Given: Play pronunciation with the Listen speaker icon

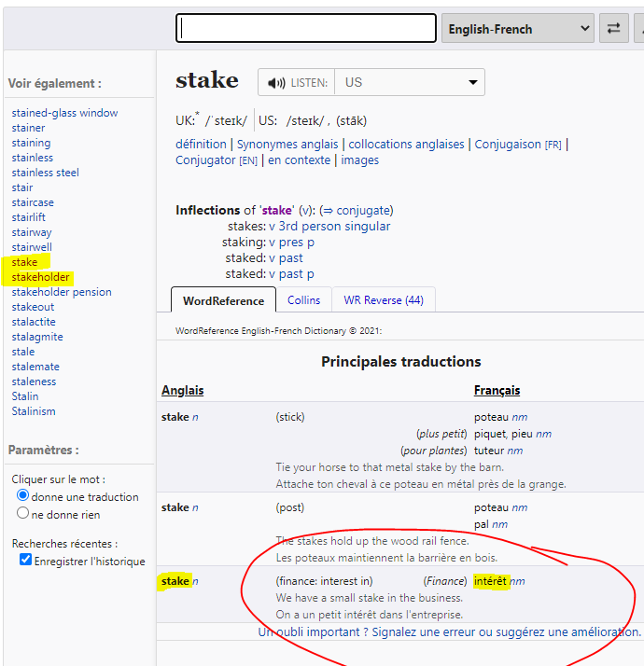Looking at the screenshot, I should point(276,83).
